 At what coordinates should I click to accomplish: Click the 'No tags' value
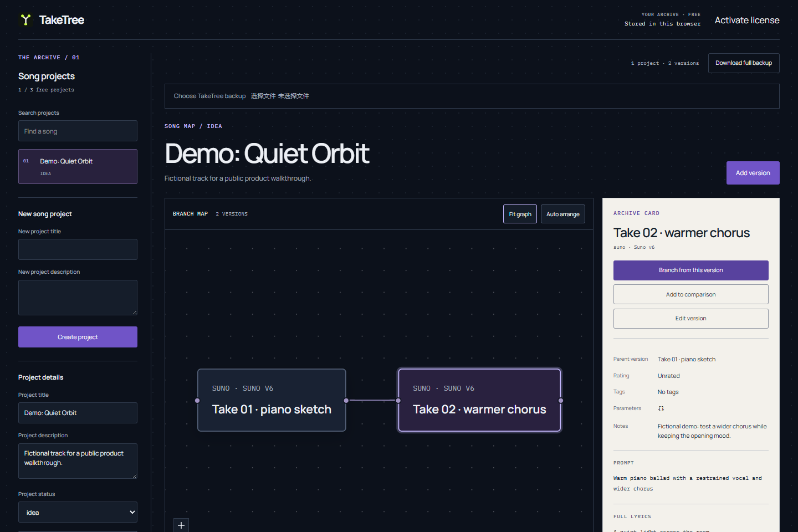[x=668, y=392]
